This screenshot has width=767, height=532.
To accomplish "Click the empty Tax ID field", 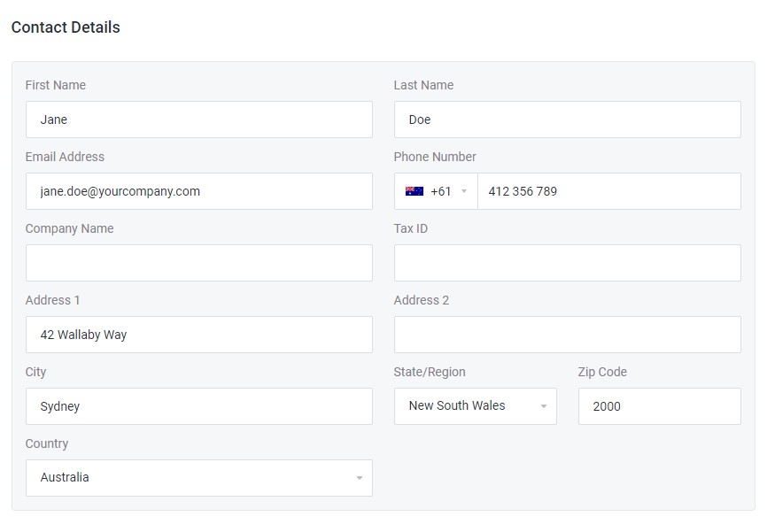I will coord(567,263).
